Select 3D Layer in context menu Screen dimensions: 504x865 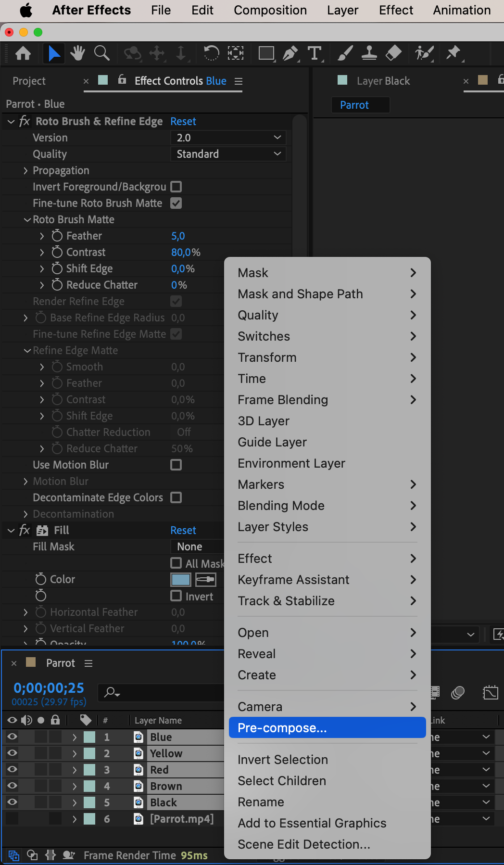click(328, 420)
